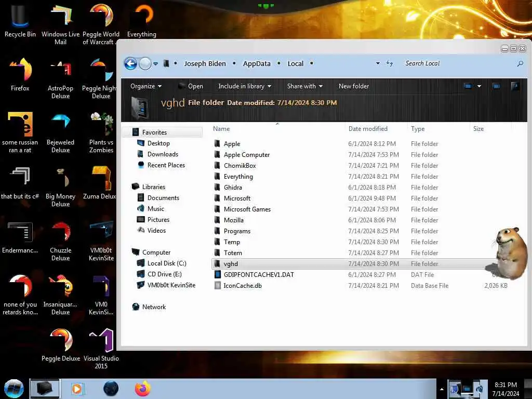
Task: Open the Recycle Bin desktop icon
Action: (x=20, y=20)
